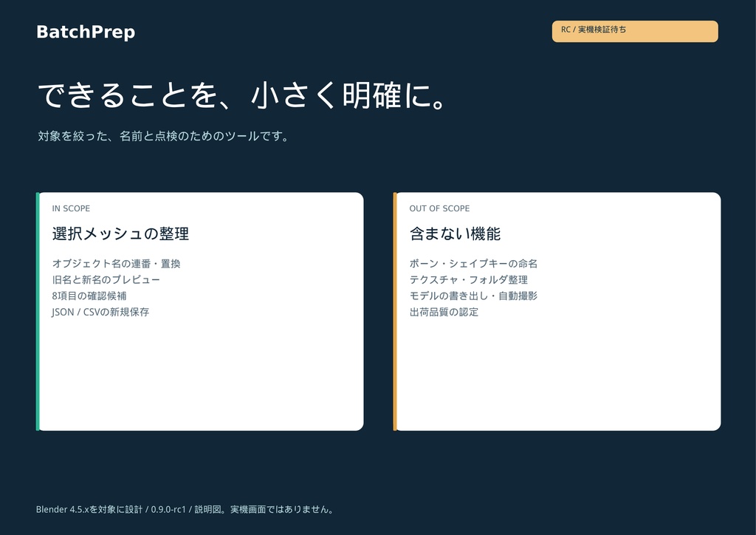Screen dimensions: 756x535
Task: Select the "選択メッシュの整理" card heading
Action: tap(120, 234)
